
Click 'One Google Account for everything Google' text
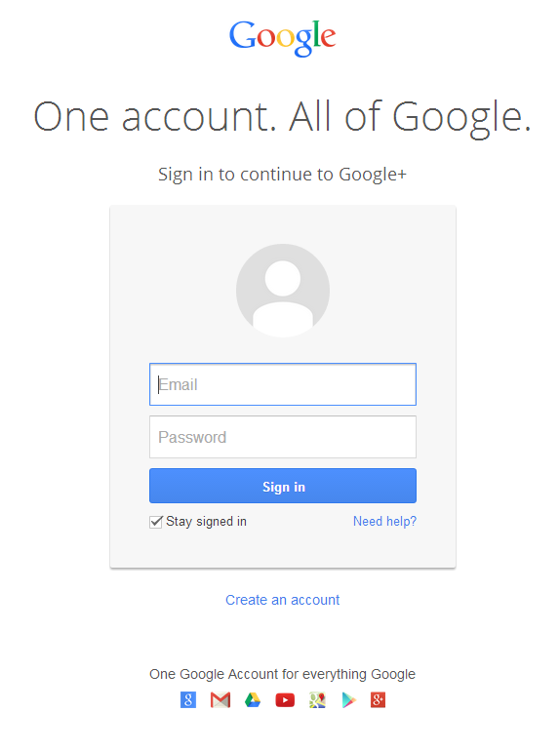(282, 674)
